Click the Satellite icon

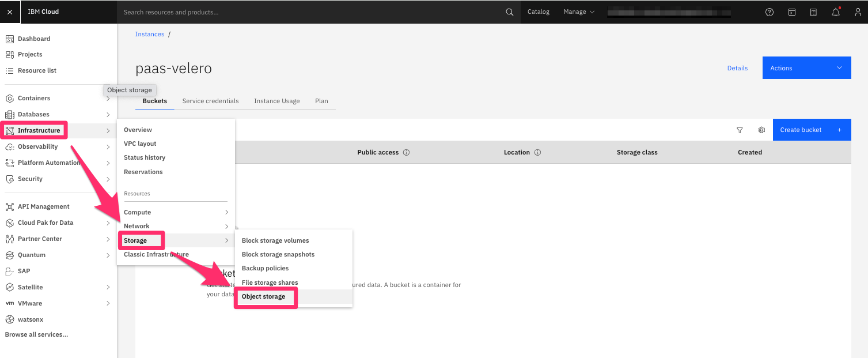tap(9, 287)
